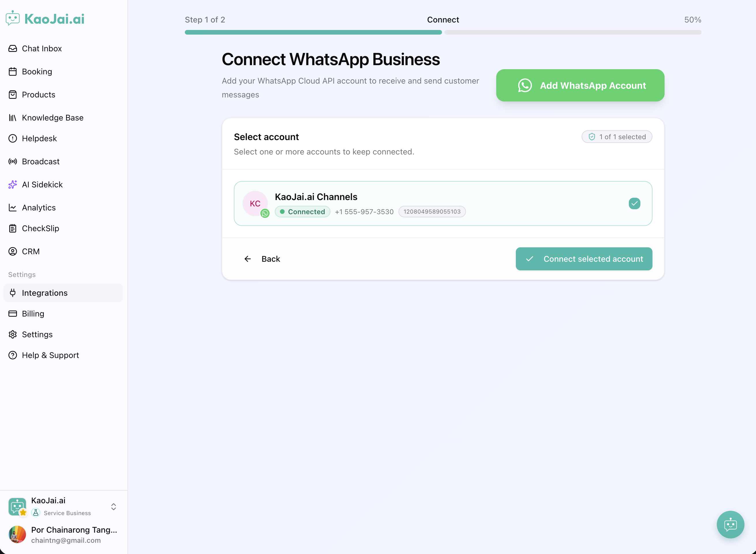Click the KaoJai.ai workspace avatar
Screen dimensions: 756x554
click(x=17, y=507)
